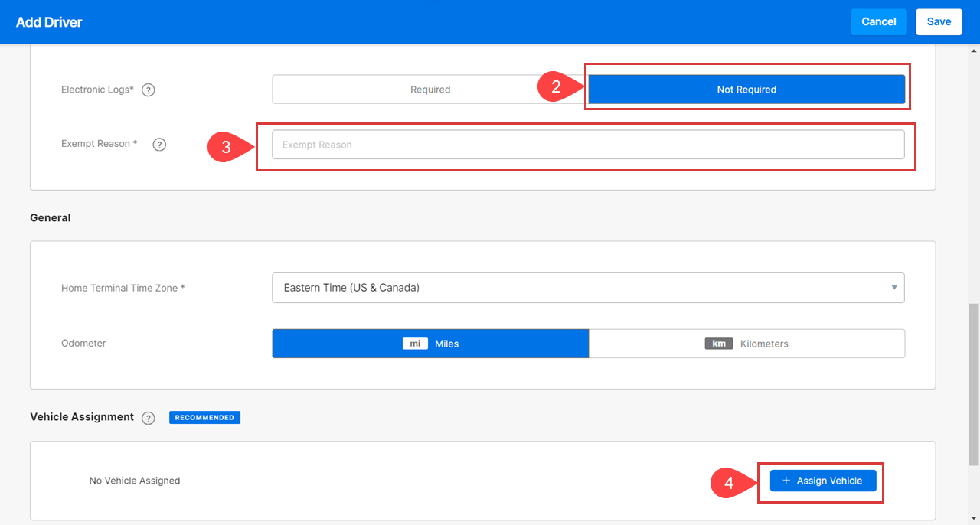Save the new driver
The height and width of the screenshot is (525, 980).
click(939, 21)
